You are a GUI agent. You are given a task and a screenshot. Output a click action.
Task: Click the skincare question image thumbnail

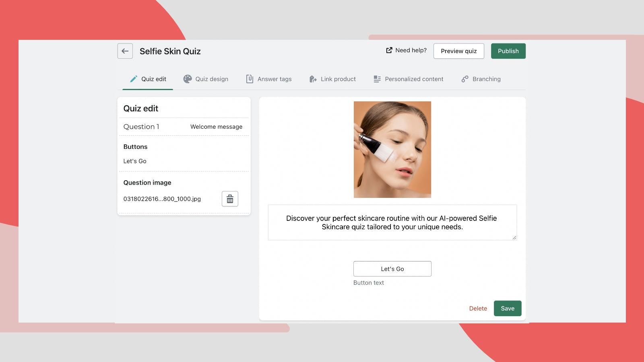pos(392,150)
